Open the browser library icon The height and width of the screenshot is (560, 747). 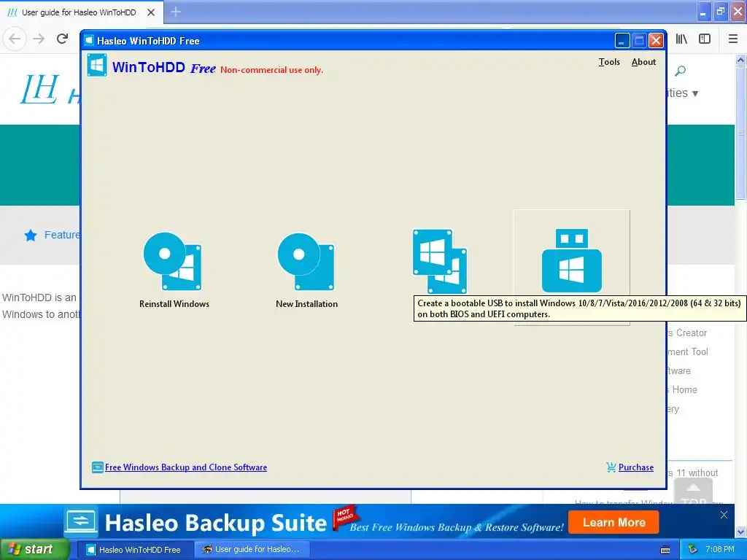click(x=681, y=39)
